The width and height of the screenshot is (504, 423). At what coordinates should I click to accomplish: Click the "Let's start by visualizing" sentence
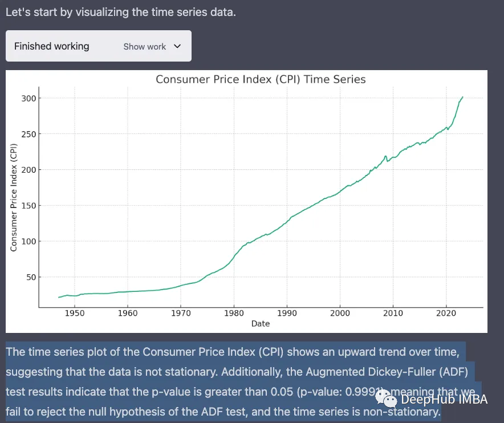[120, 11]
